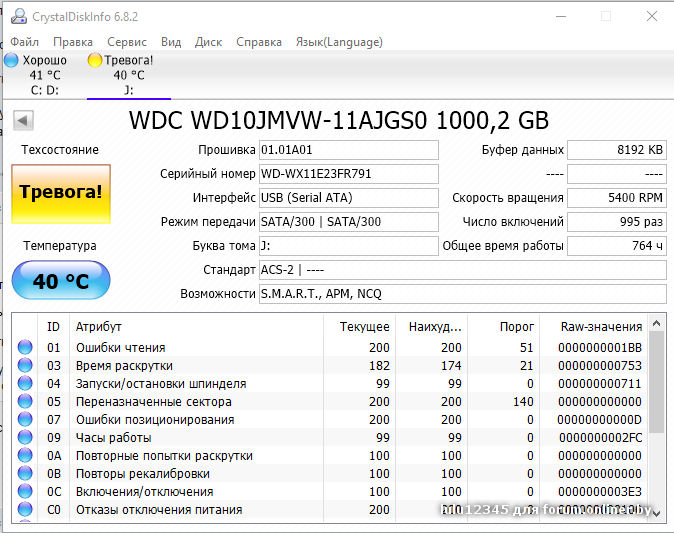674x533 pixels.
Task: Click the Режим передачи field SATA/300
Action: (x=349, y=222)
